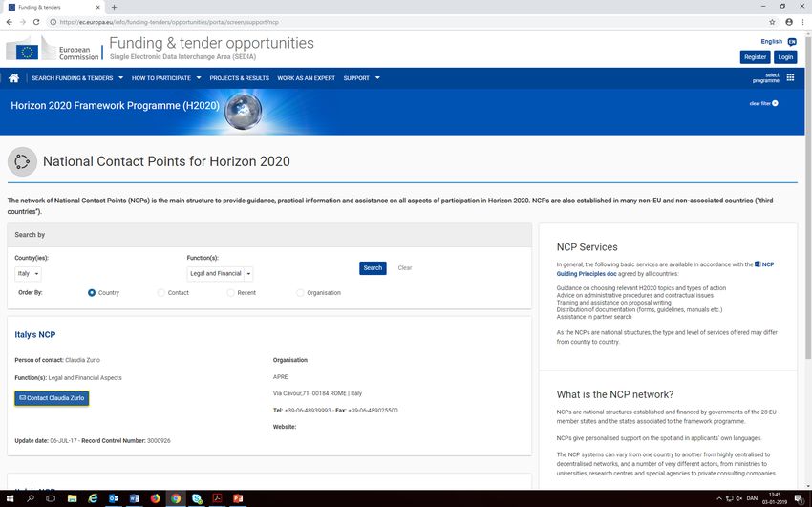Open the Chrome profile account icon
Screen dimensions: 812x507
point(789,22)
